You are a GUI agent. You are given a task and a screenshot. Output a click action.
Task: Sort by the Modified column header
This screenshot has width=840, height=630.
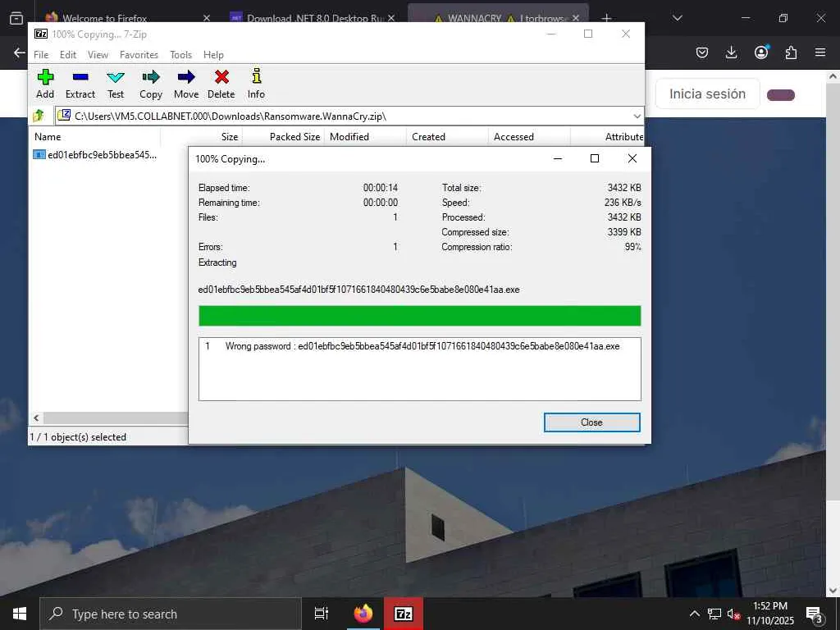pyautogui.click(x=365, y=137)
